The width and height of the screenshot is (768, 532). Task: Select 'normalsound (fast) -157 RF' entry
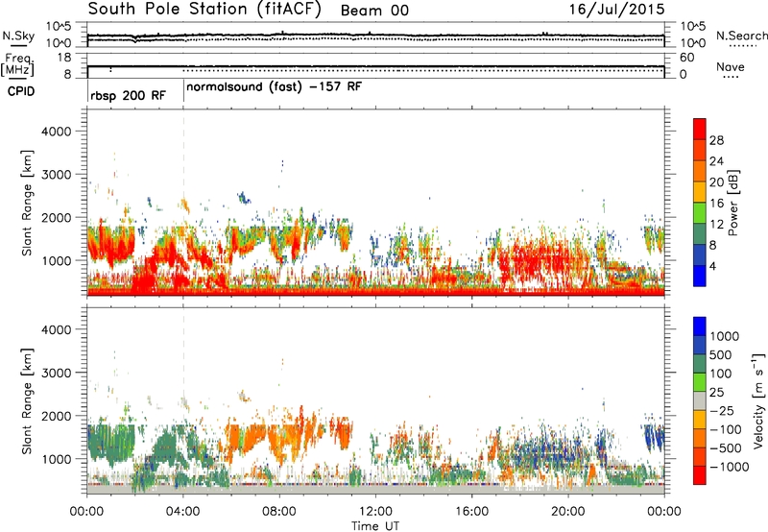tap(274, 87)
